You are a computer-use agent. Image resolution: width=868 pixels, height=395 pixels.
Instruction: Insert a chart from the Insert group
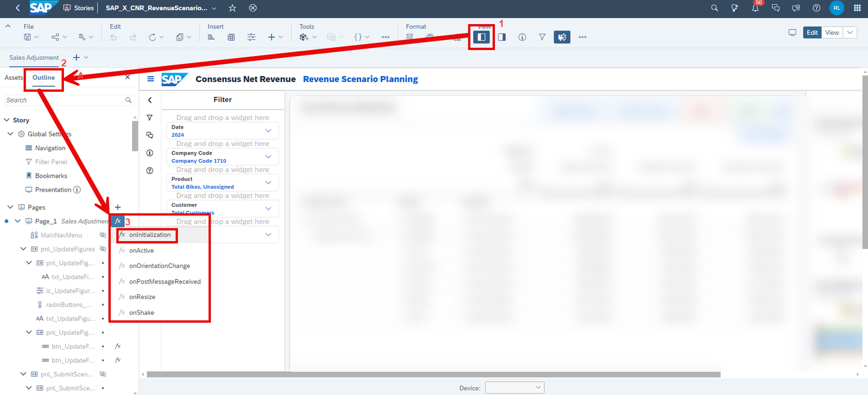211,37
